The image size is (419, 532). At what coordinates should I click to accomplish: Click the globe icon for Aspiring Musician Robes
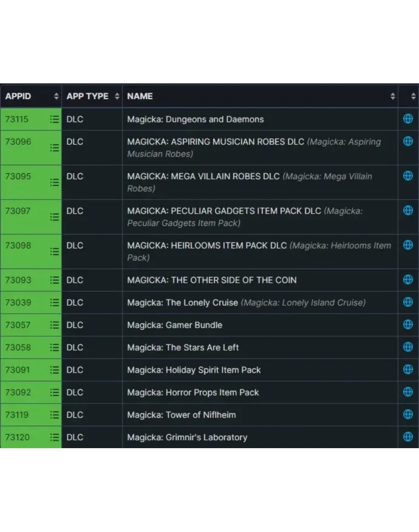point(407,141)
